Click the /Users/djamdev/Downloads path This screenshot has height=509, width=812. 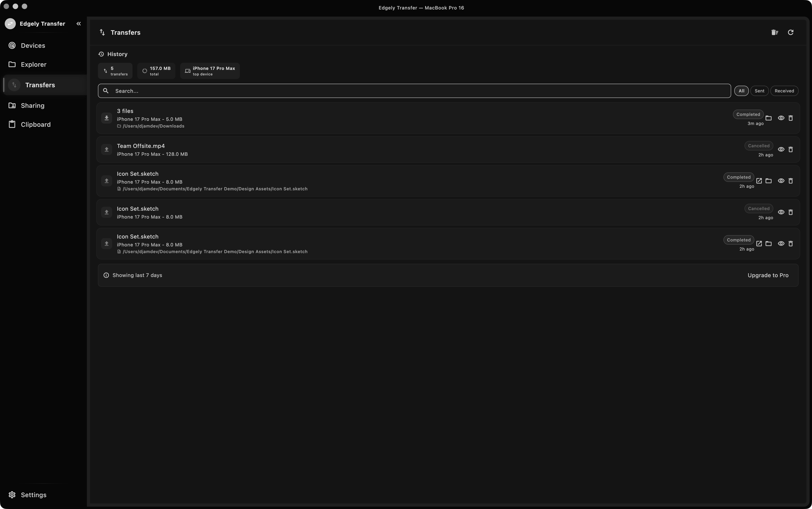(153, 126)
